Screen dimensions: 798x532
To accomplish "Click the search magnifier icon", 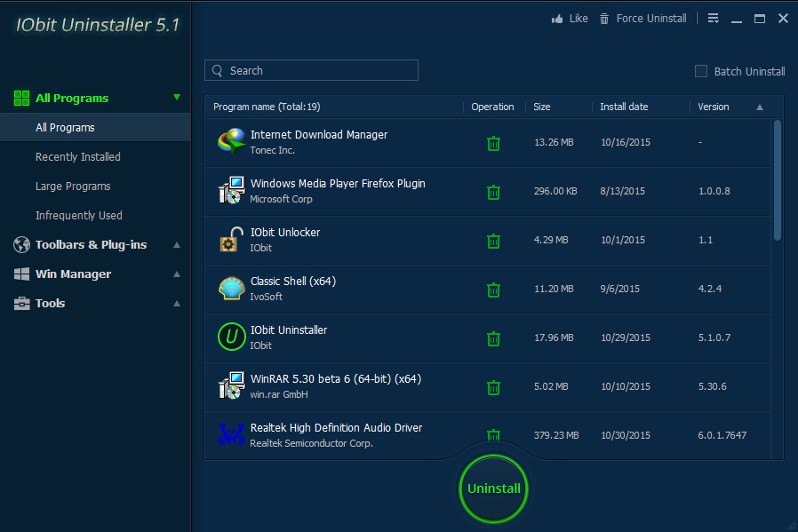I will point(218,71).
